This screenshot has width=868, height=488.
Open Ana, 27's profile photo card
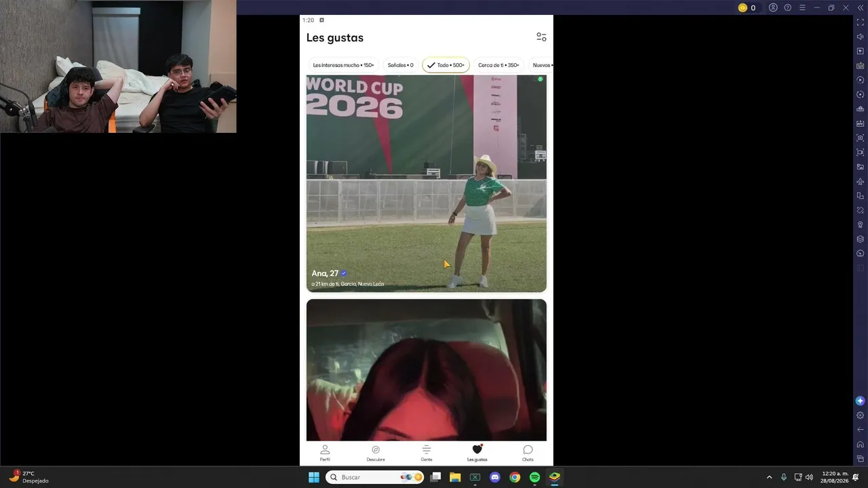point(427,184)
